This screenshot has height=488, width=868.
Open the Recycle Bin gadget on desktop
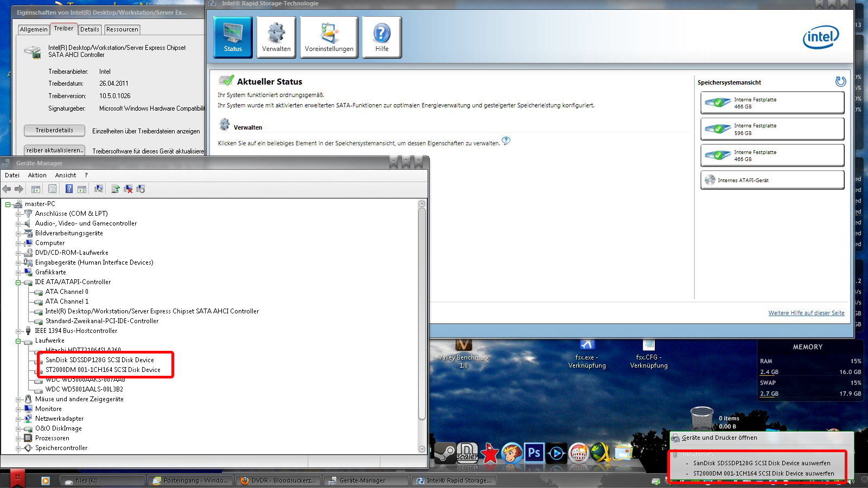tap(701, 418)
